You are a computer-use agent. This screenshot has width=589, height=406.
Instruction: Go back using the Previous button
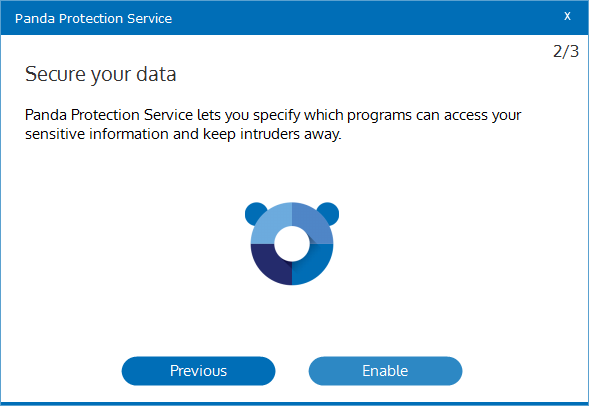coord(198,371)
